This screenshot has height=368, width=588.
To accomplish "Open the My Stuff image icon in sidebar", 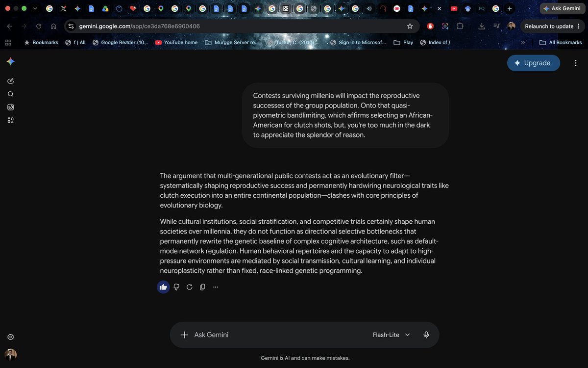I will [x=11, y=107].
